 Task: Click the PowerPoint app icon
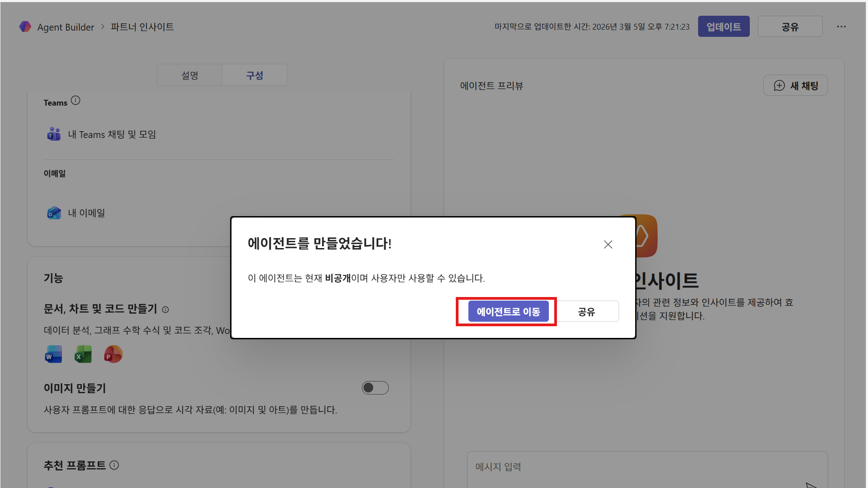pos(113,354)
